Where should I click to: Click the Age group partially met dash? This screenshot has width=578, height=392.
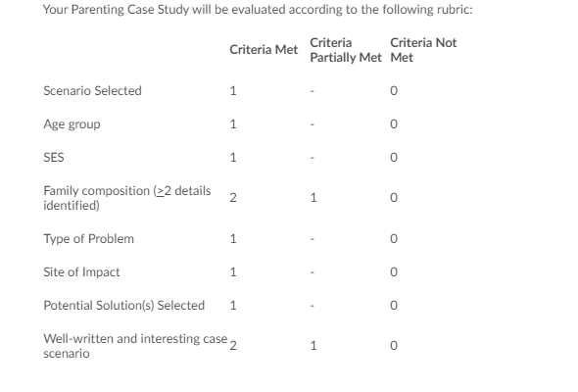pyautogui.click(x=313, y=124)
